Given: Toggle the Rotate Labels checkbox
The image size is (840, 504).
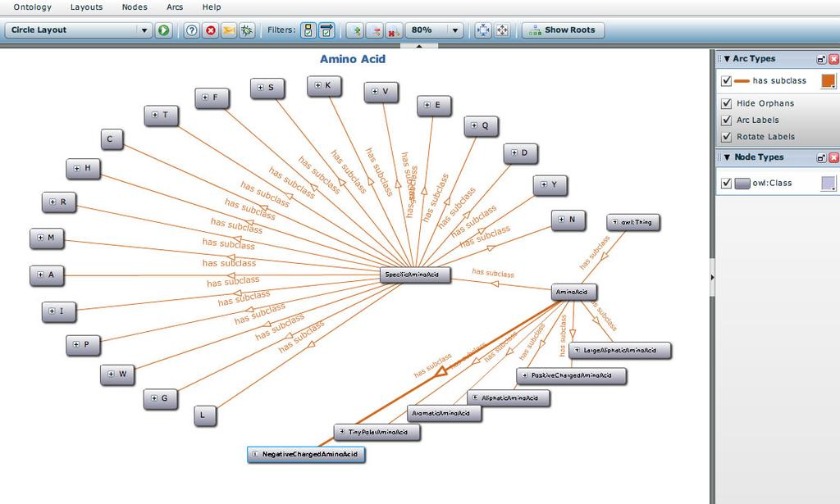Looking at the screenshot, I should pos(727,136).
